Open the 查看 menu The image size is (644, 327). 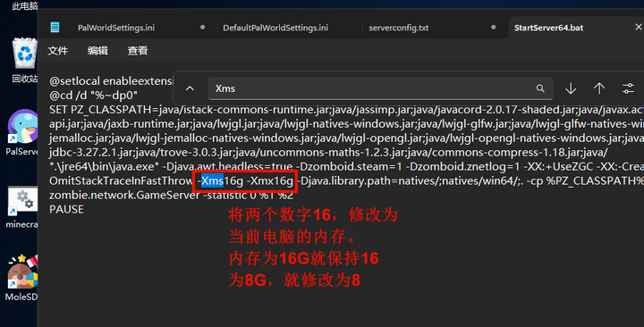tap(137, 50)
